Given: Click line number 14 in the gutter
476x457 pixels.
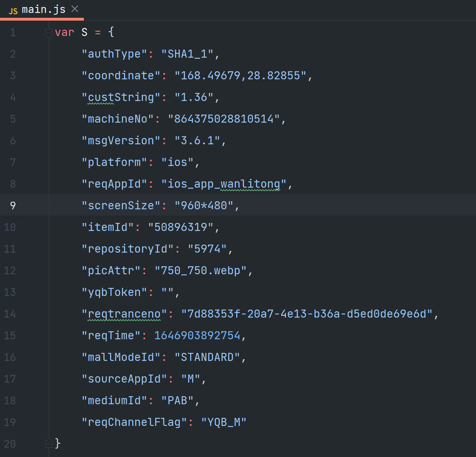Looking at the screenshot, I should (x=10, y=314).
